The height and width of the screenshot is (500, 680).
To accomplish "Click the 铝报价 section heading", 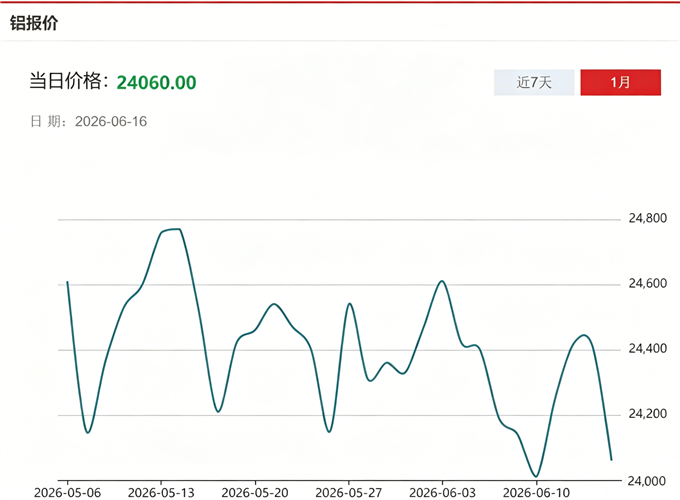I will 34,23.
